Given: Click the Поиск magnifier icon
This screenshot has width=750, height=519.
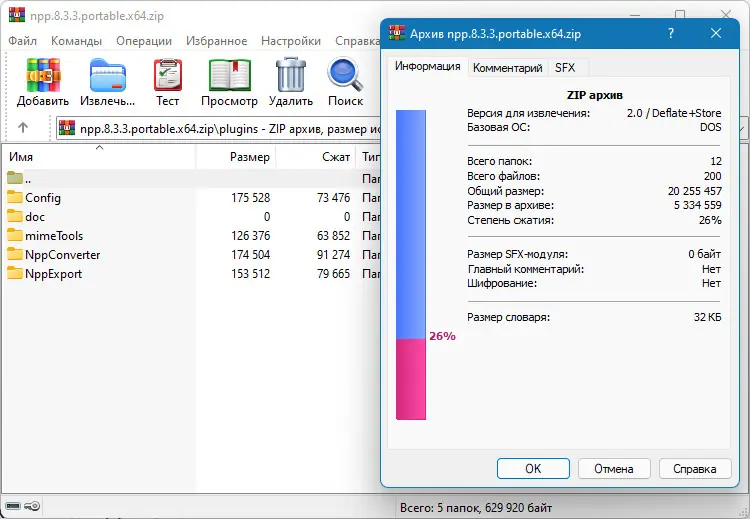Looking at the screenshot, I should coord(345,75).
